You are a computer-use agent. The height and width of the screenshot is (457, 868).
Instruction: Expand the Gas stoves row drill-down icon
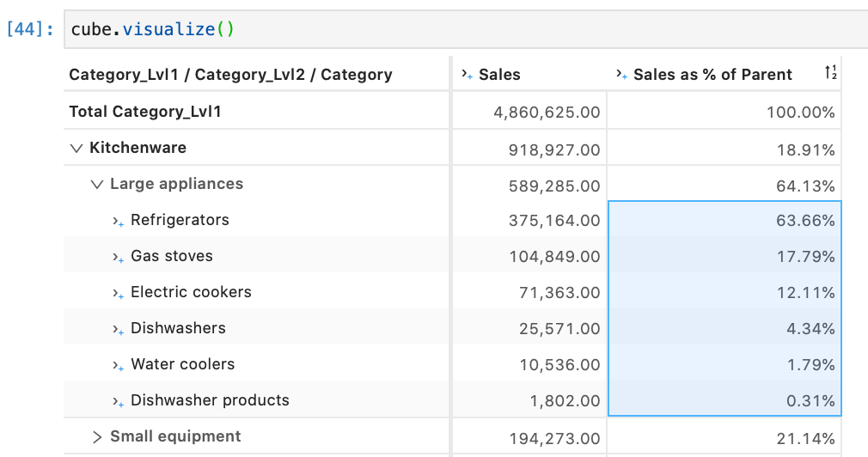(119, 257)
